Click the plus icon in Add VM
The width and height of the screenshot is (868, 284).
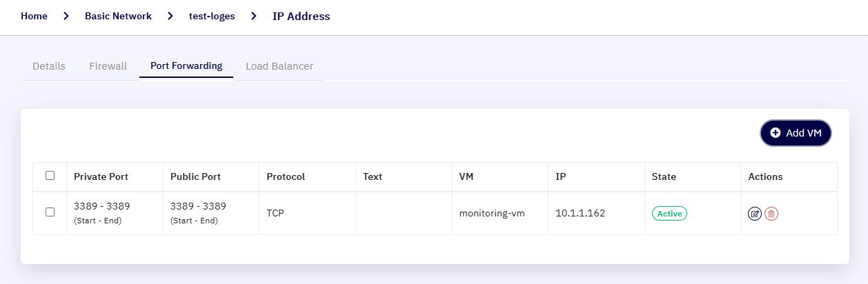point(776,133)
